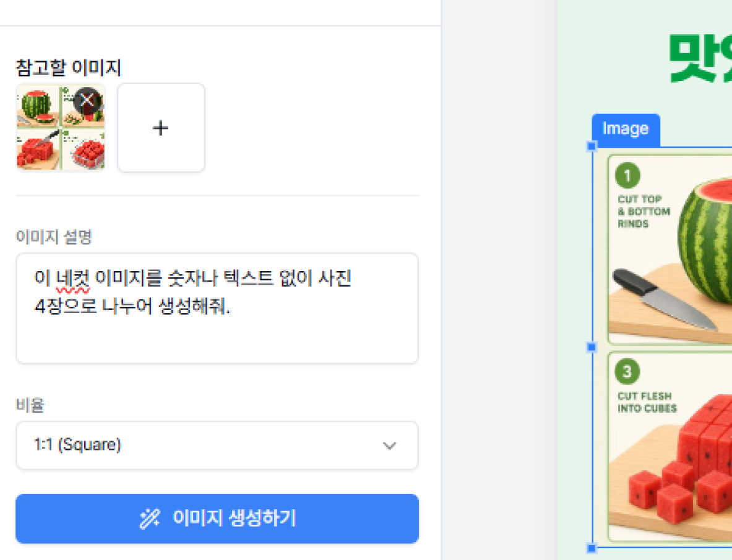Click the bottom-left selection handle of the image
The image size is (732, 560).
click(592, 548)
